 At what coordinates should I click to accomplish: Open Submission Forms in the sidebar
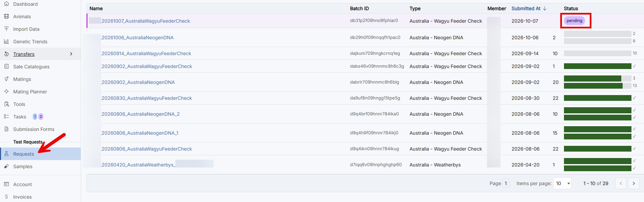pyautogui.click(x=34, y=129)
